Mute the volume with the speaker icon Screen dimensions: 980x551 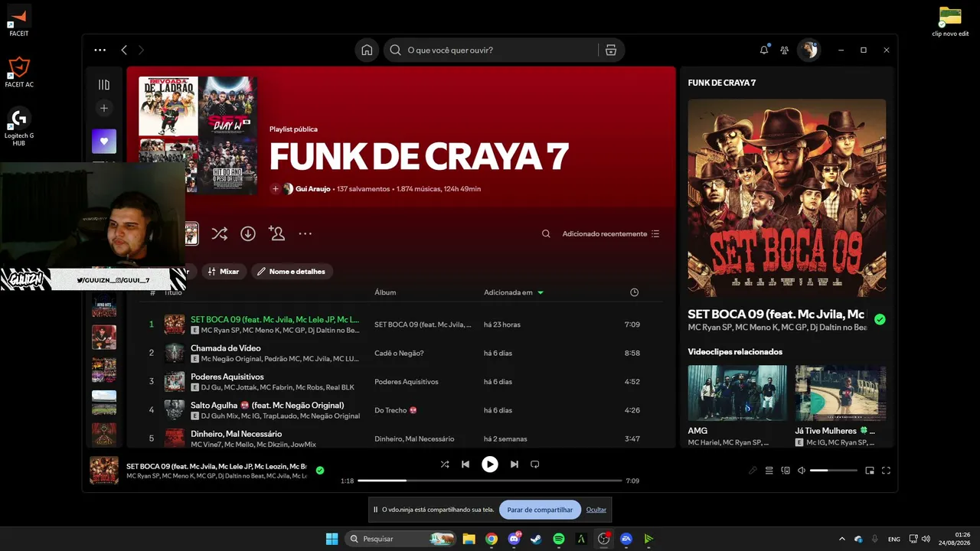[802, 471]
